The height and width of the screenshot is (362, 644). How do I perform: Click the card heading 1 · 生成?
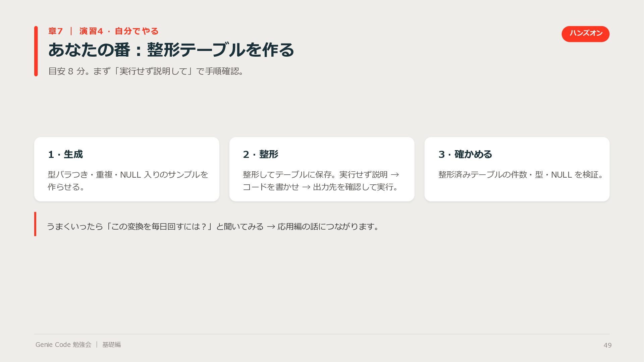pos(65,154)
